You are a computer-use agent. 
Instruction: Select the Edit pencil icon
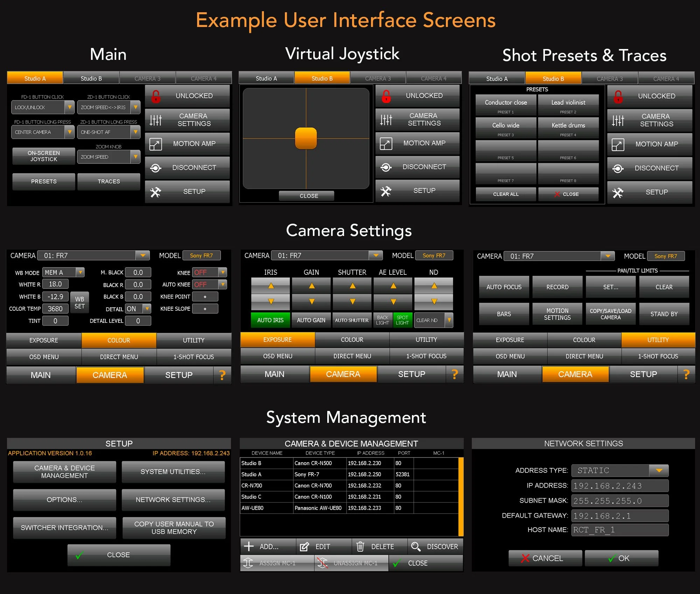pos(305,546)
